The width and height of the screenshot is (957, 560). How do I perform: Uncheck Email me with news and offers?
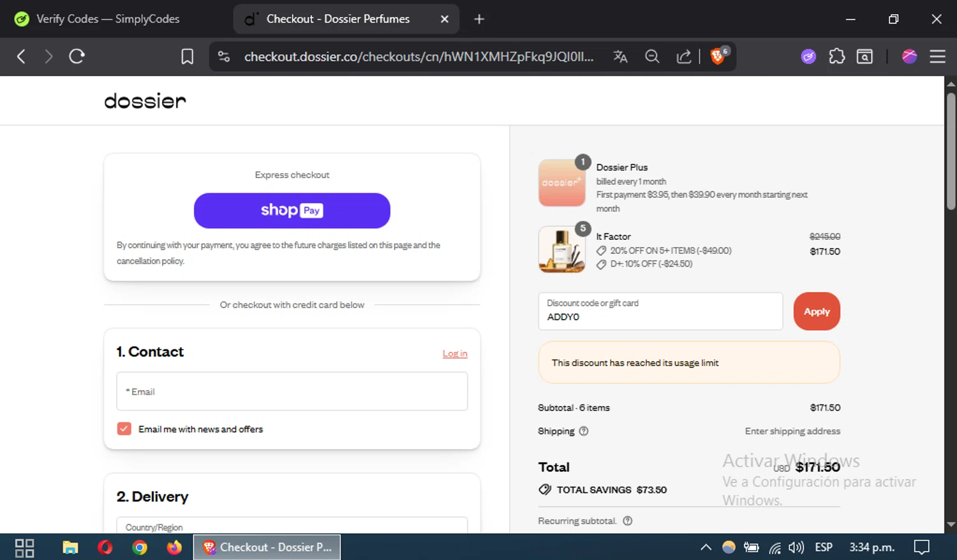[x=124, y=429]
